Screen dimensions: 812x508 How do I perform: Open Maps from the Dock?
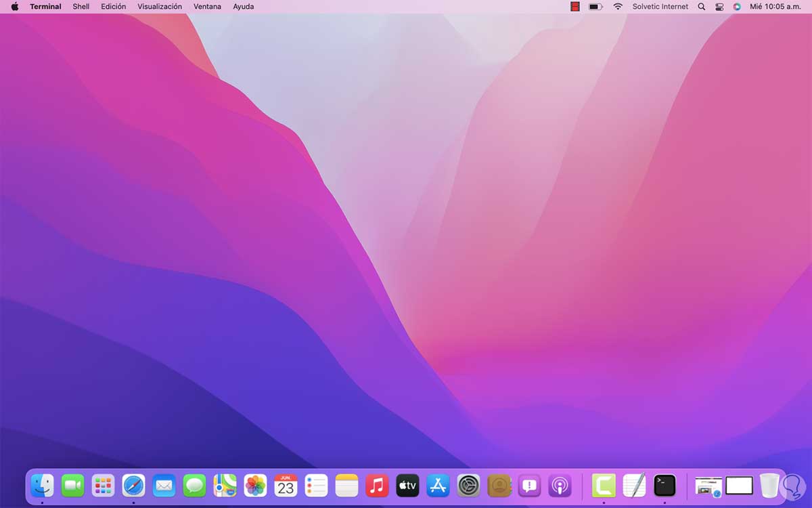pyautogui.click(x=225, y=486)
